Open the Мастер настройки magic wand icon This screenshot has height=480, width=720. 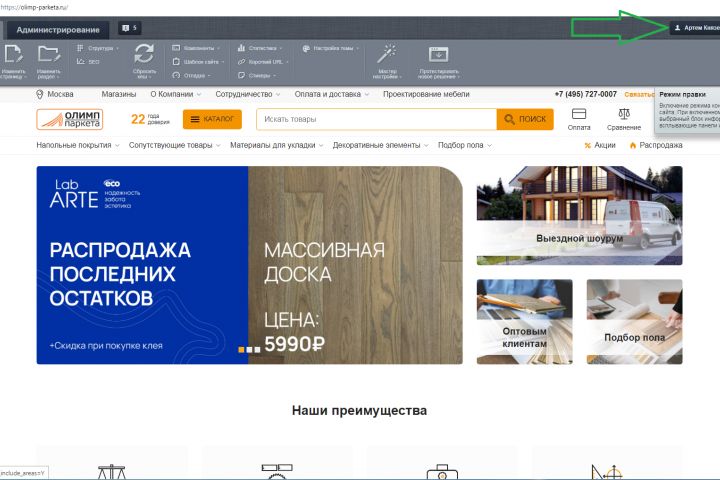click(387, 54)
